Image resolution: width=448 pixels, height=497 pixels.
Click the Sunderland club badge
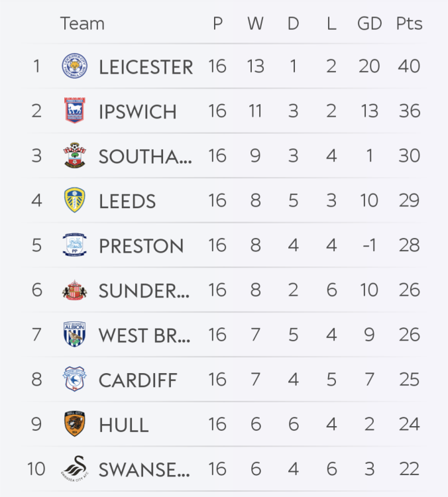pos(74,290)
